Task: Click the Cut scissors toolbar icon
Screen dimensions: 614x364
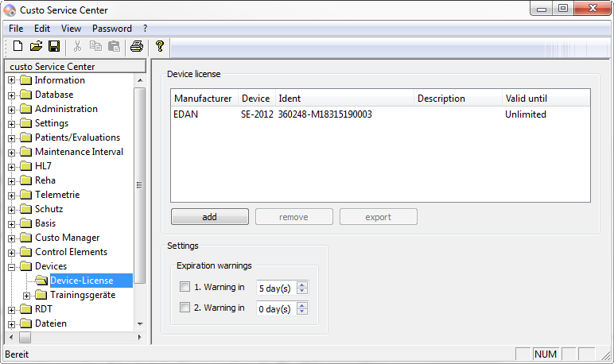Action: (x=77, y=46)
